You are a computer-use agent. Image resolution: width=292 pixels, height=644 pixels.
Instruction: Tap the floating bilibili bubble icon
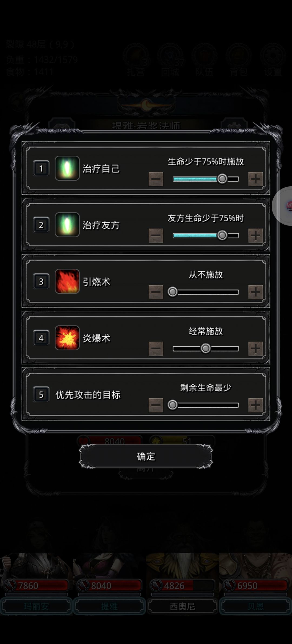[x=283, y=206]
